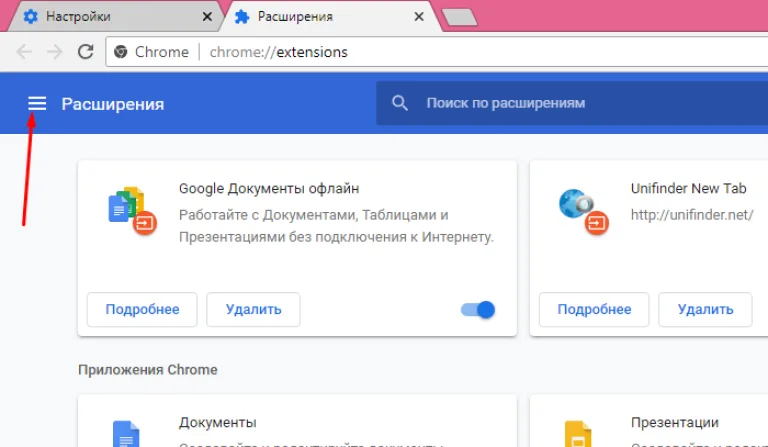The width and height of the screenshot is (768, 447).
Task: Open the hamburger main menu in Extensions
Action: [37, 103]
